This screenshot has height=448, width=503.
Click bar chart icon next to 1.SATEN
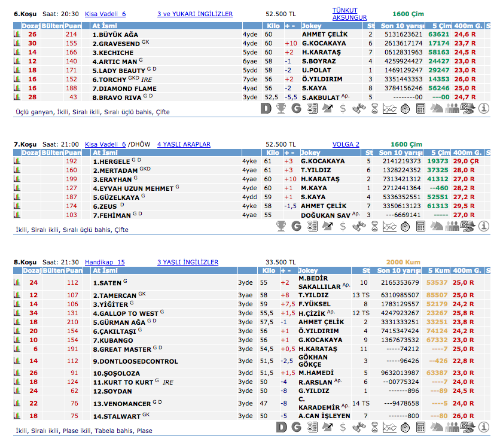(x=17, y=282)
